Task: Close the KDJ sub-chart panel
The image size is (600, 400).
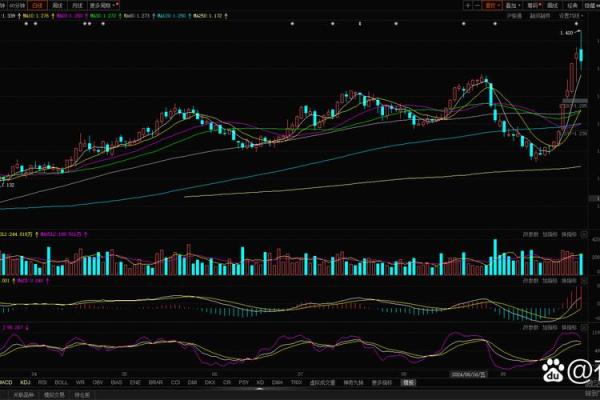Action: (585, 327)
